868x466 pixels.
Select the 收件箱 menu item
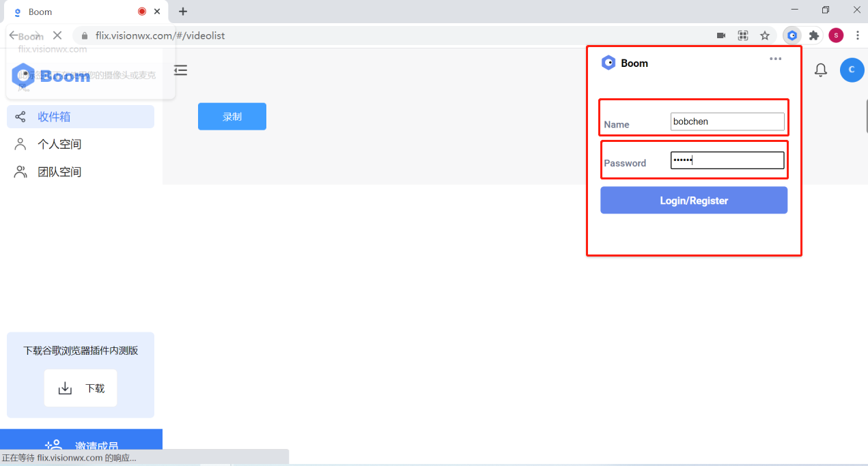pyautogui.click(x=81, y=117)
